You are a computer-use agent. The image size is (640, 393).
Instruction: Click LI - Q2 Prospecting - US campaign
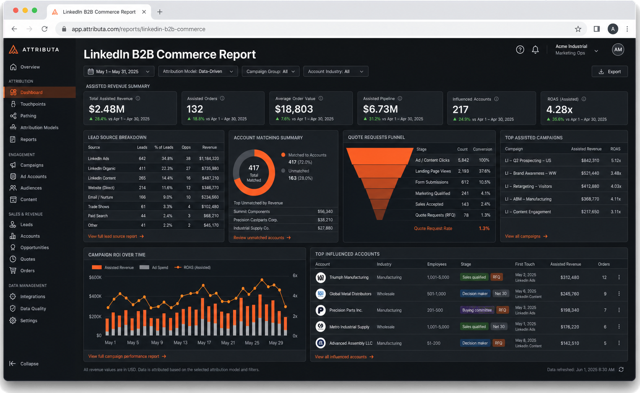coord(528,160)
